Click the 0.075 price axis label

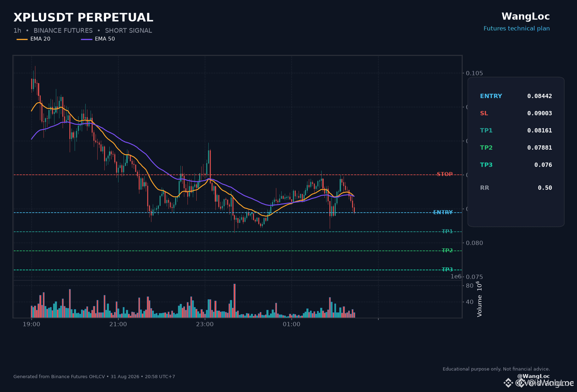click(x=474, y=277)
